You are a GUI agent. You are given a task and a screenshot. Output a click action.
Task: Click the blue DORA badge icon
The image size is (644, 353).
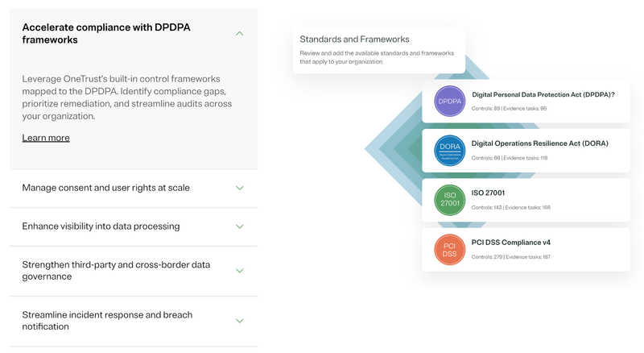449,150
